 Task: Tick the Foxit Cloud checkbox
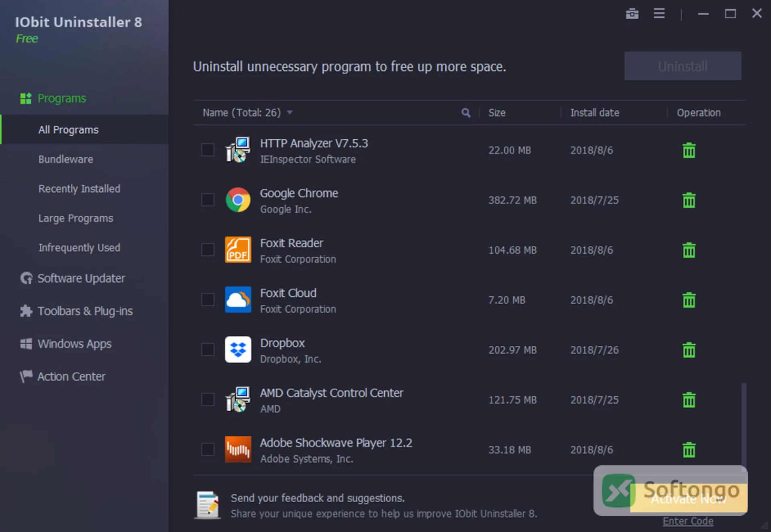click(x=208, y=300)
